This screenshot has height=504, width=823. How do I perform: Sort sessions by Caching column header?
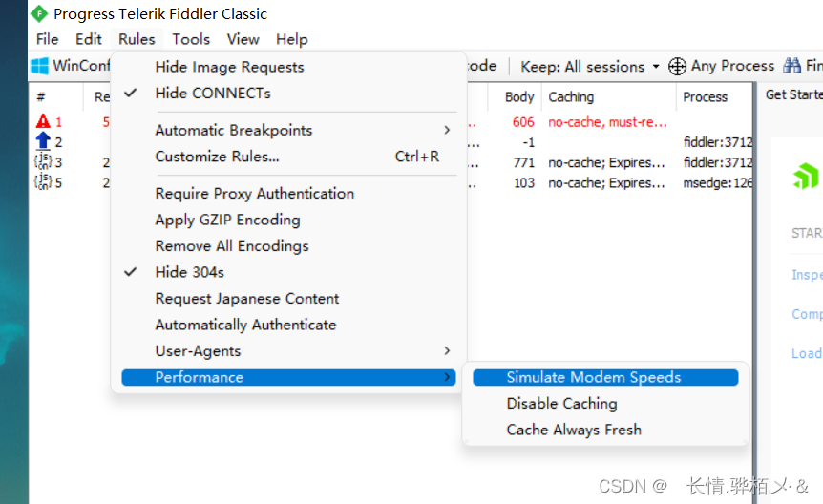pos(609,97)
